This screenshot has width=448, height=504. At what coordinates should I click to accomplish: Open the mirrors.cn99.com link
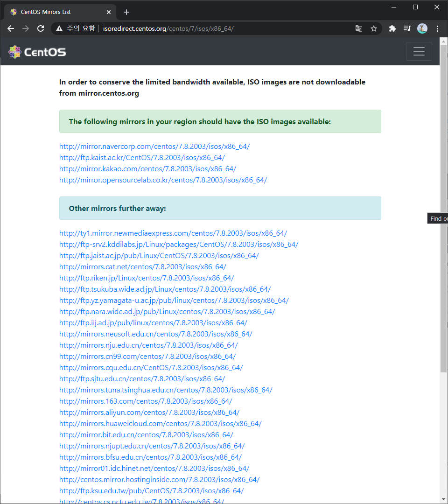tap(147, 357)
